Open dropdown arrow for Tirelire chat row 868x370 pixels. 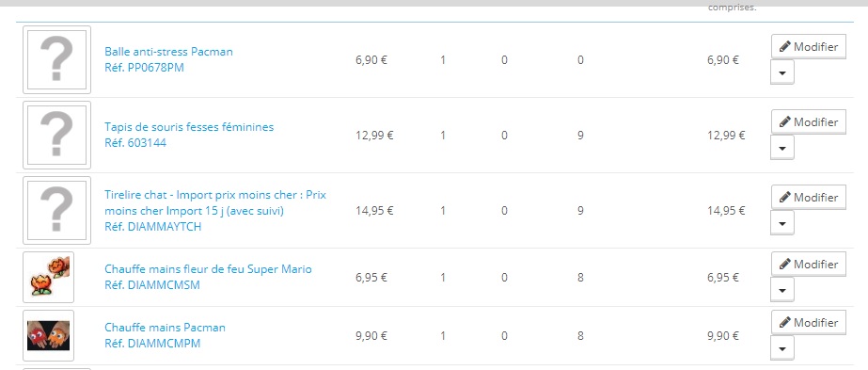782,223
